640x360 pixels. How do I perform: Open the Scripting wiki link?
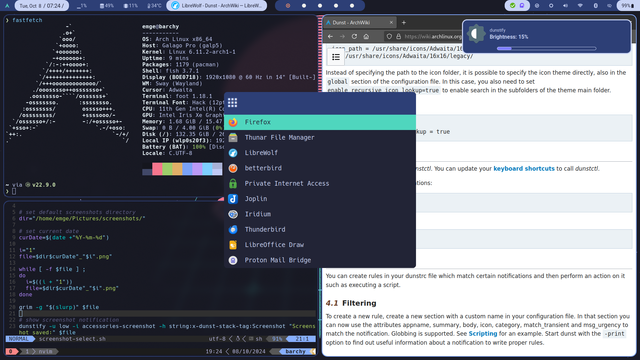(483, 333)
